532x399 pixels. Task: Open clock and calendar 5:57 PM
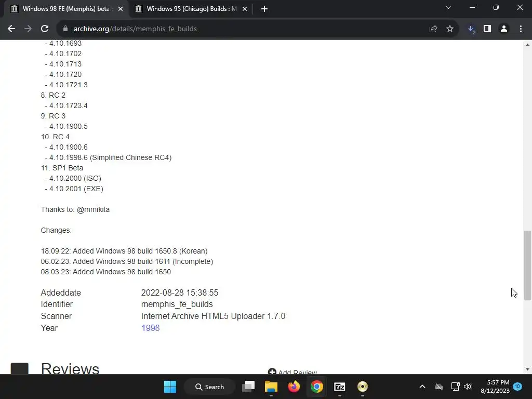[495, 387]
